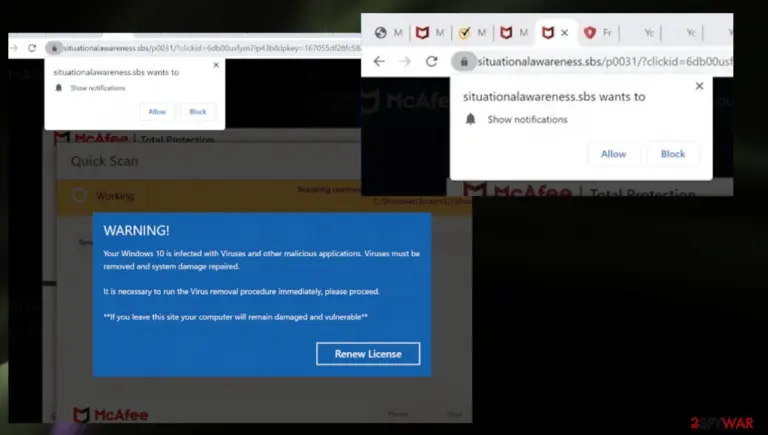Screen dimensions: 768x435
Task: Close the active McAfee tab
Action: [564, 33]
